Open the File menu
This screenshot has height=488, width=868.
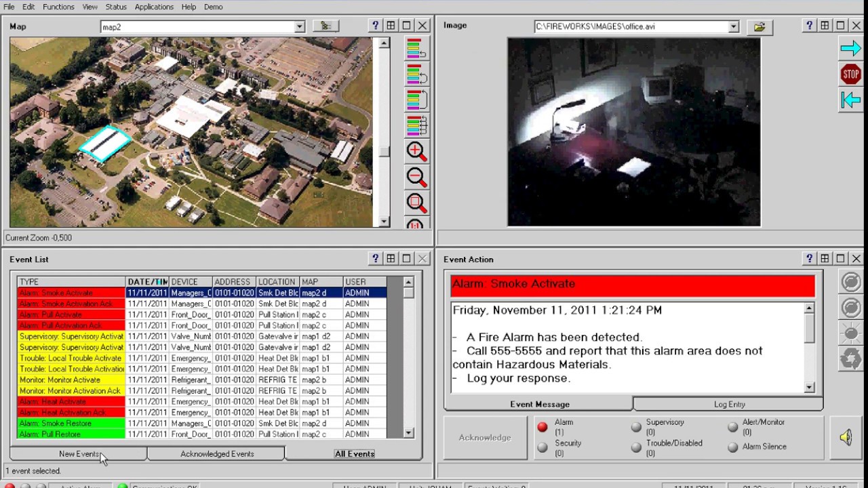point(9,7)
